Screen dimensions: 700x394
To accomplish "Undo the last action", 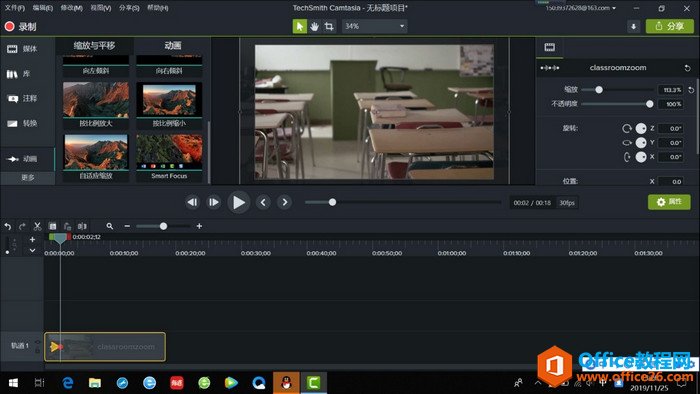I will point(8,226).
